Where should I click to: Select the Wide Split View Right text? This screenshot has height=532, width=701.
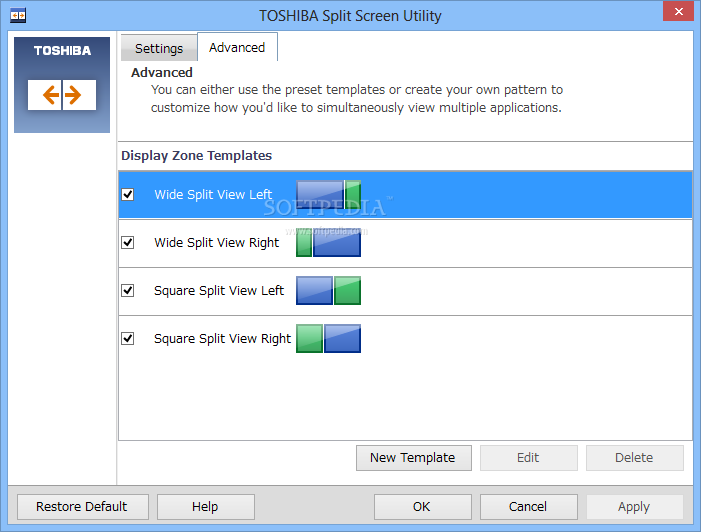click(216, 242)
